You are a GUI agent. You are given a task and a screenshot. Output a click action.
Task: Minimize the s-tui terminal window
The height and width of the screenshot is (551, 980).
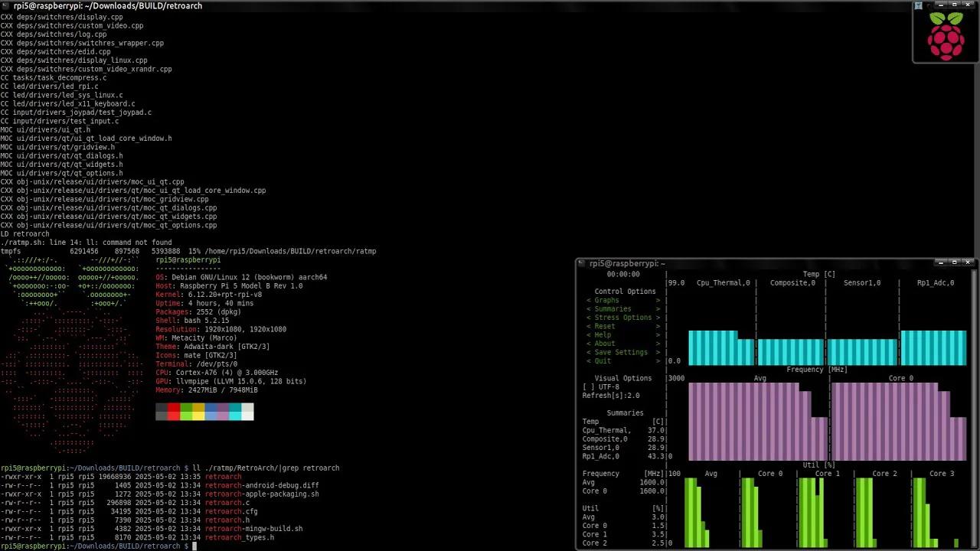[942, 263]
